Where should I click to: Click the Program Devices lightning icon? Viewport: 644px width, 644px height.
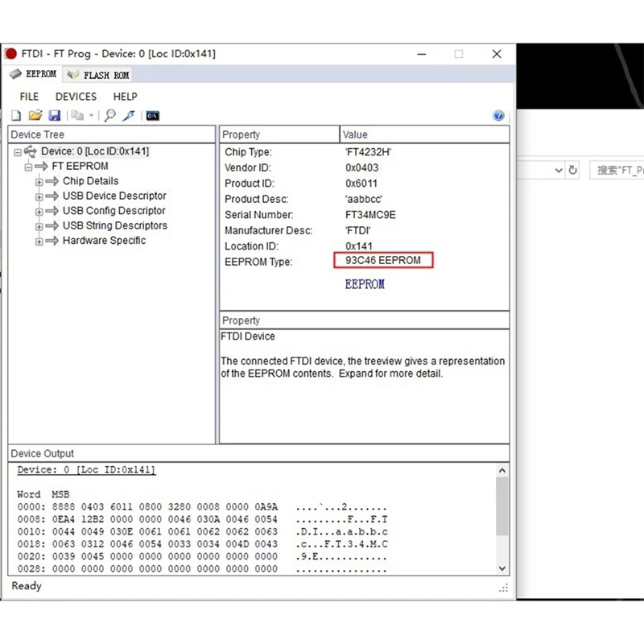129,116
